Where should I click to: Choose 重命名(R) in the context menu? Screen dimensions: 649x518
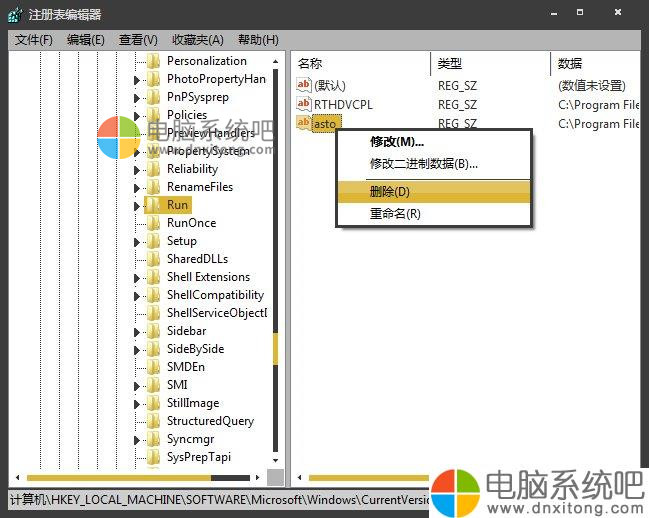click(434, 214)
